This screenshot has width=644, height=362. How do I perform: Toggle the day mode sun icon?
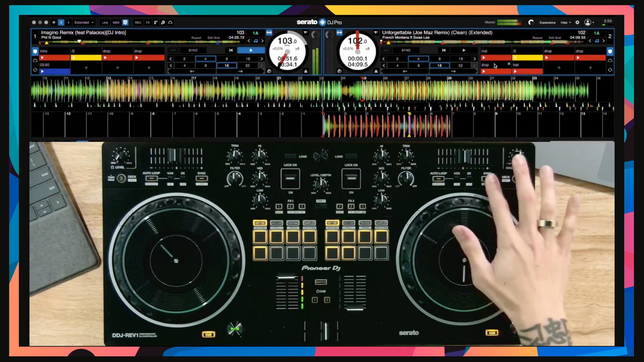click(x=54, y=22)
